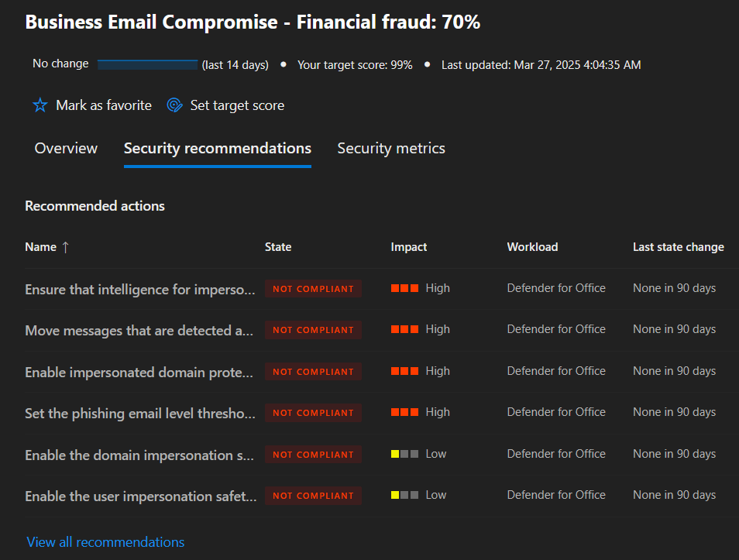Sort by the Impact column header

(408, 247)
